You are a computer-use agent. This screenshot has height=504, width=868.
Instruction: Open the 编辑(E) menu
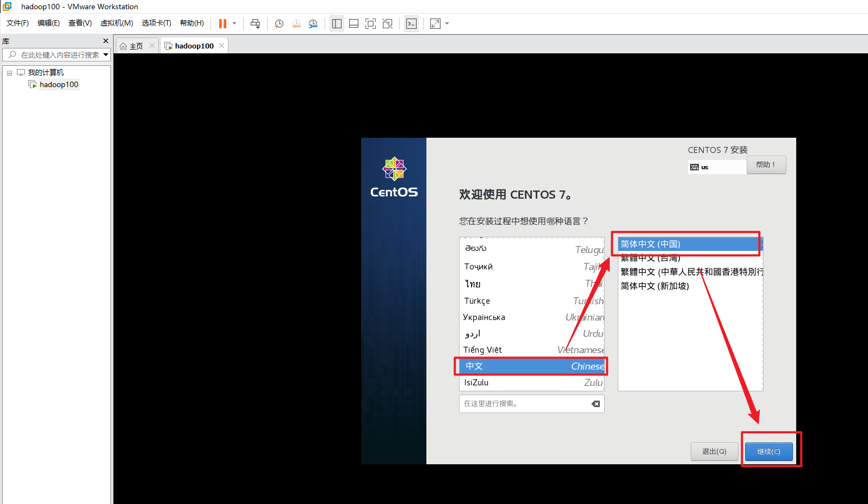coord(48,23)
